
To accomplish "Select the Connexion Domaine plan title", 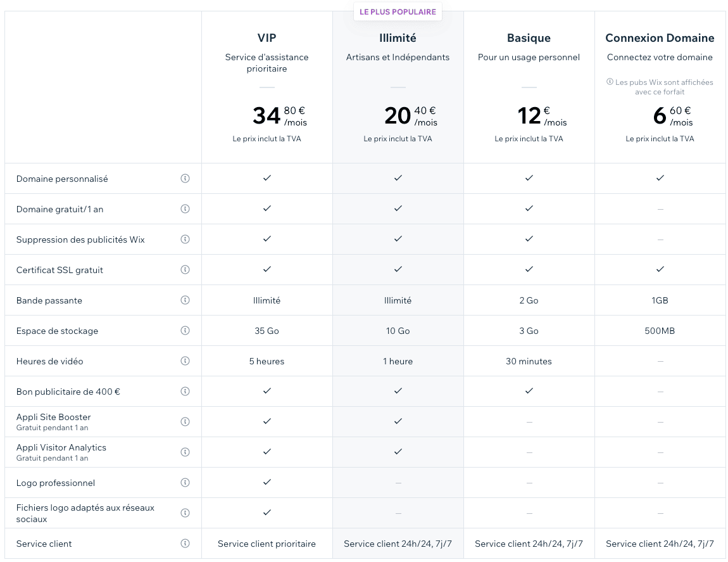I will point(660,38).
